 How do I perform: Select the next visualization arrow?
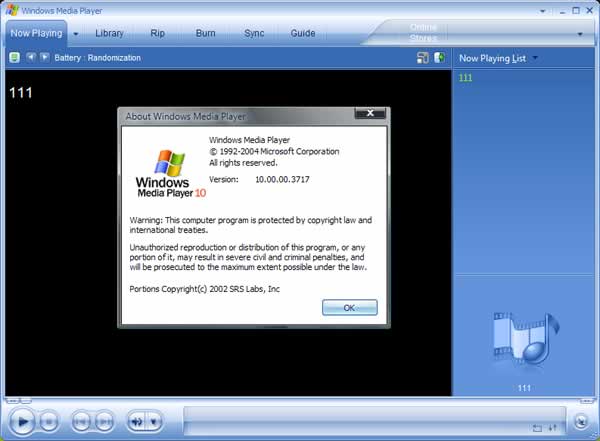click(x=45, y=57)
